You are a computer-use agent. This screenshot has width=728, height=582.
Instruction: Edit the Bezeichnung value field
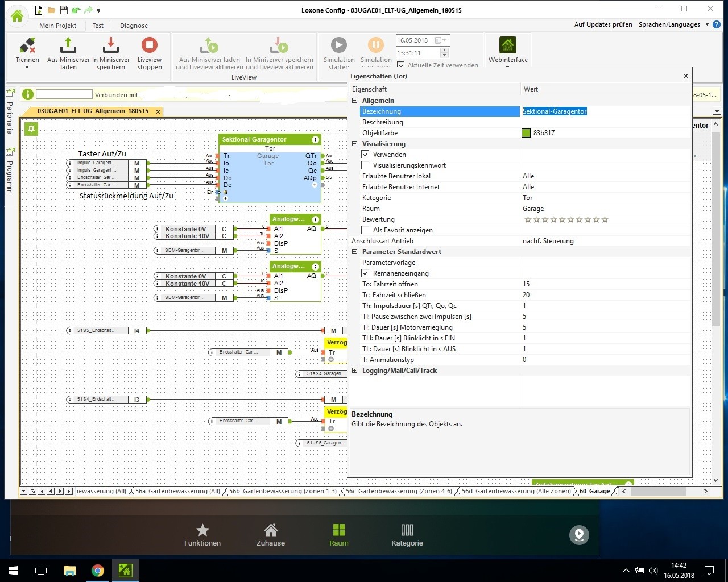pos(606,111)
